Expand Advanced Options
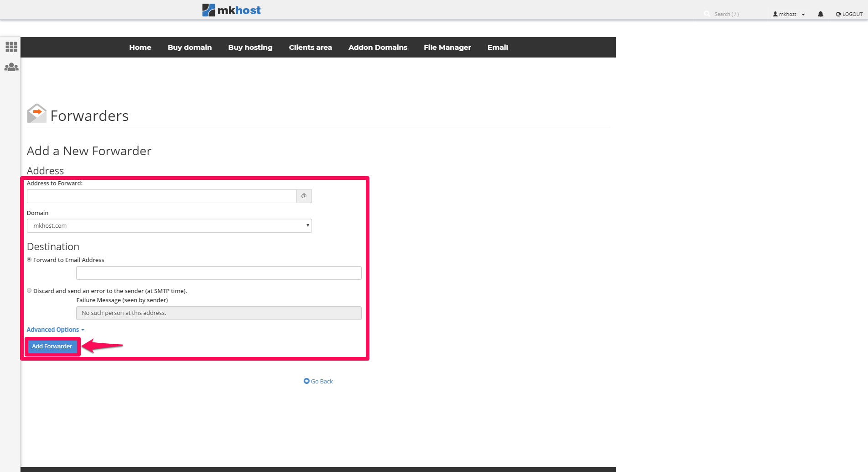 coord(55,330)
